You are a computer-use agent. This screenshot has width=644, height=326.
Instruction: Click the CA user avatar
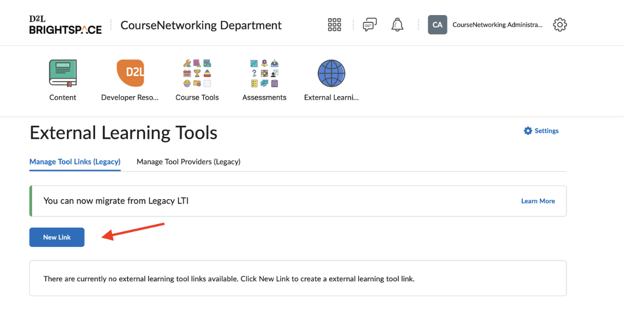click(x=437, y=25)
